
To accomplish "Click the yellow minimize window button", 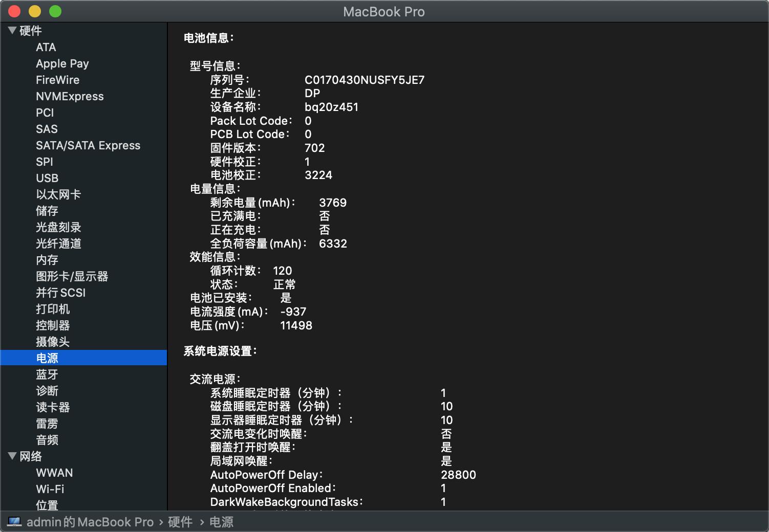I will coord(35,11).
